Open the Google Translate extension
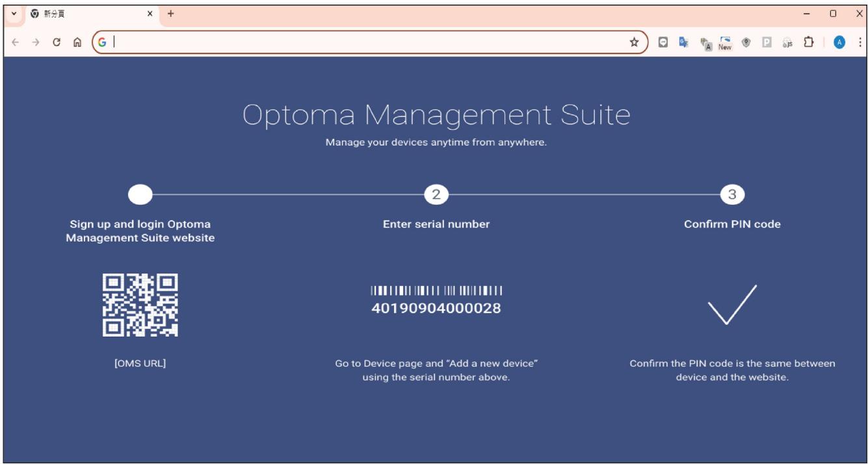 click(683, 42)
